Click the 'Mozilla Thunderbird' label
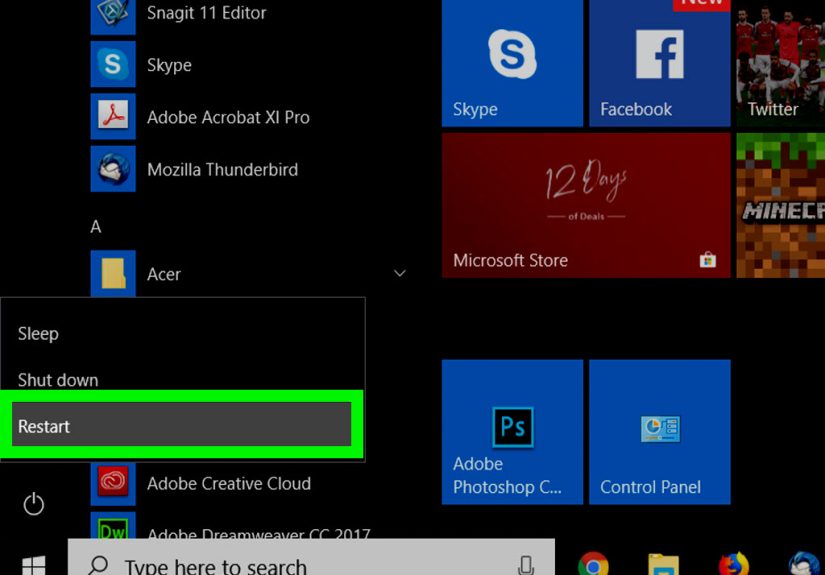Screen dimensions: 825x575 pos(223,169)
